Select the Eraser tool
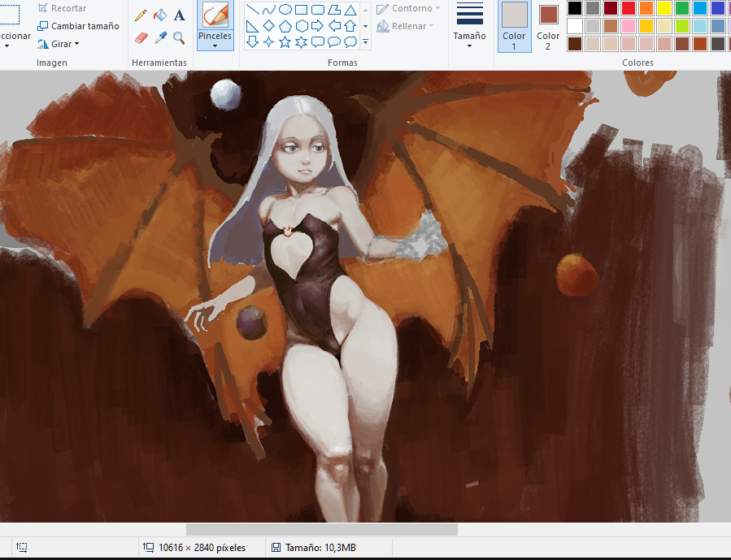 (141, 37)
